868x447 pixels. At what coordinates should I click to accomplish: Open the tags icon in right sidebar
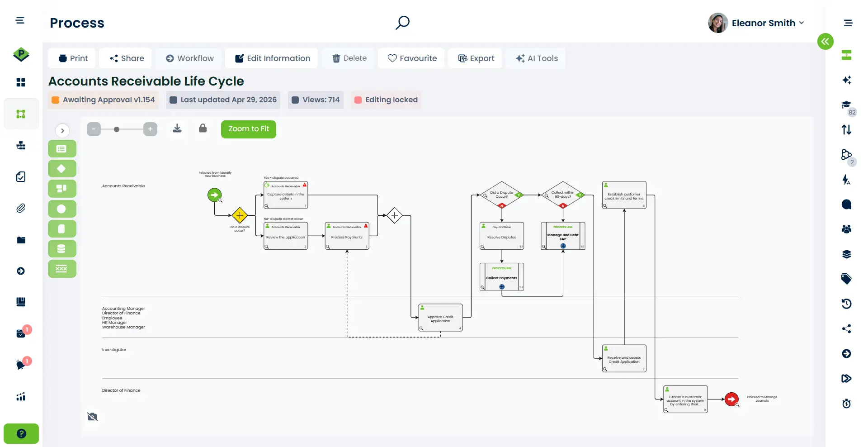(x=846, y=279)
